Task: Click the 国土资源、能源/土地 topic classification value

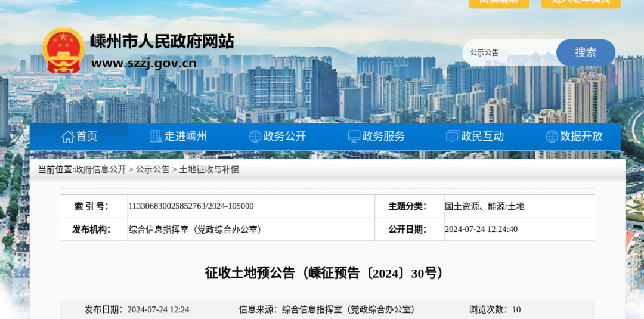Action: [x=485, y=206]
